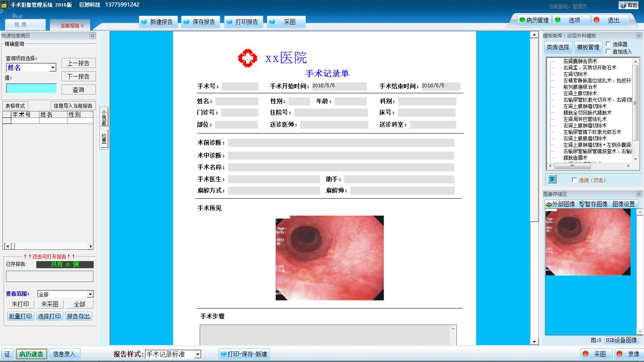Screen dimensions: 644x362
Task: Open the 帮助 help icon button
Action: pyautogui.click(x=629, y=5)
